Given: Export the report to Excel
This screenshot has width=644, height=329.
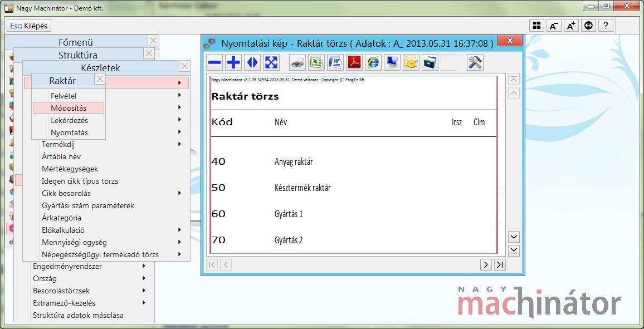Looking at the screenshot, I should tap(316, 62).
